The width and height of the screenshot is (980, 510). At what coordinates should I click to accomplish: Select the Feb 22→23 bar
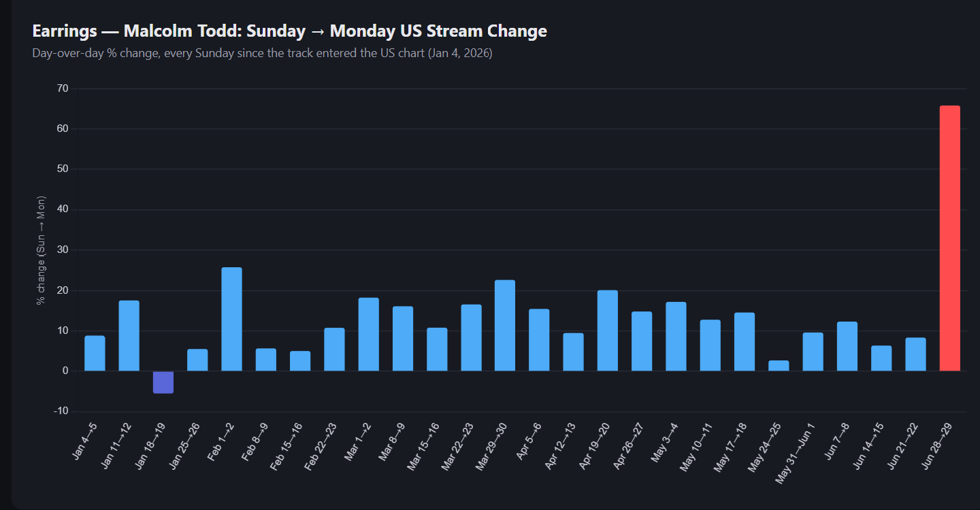(x=334, y=350)
